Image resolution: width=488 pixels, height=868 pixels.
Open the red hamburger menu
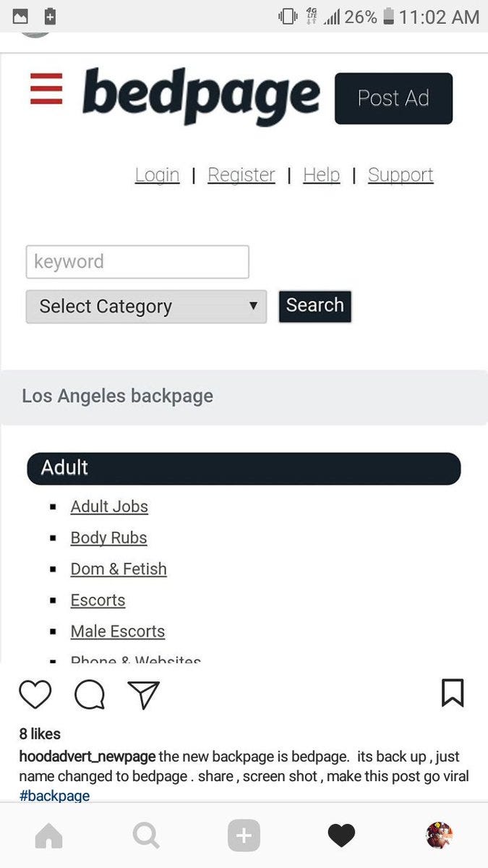coord(46,89)
